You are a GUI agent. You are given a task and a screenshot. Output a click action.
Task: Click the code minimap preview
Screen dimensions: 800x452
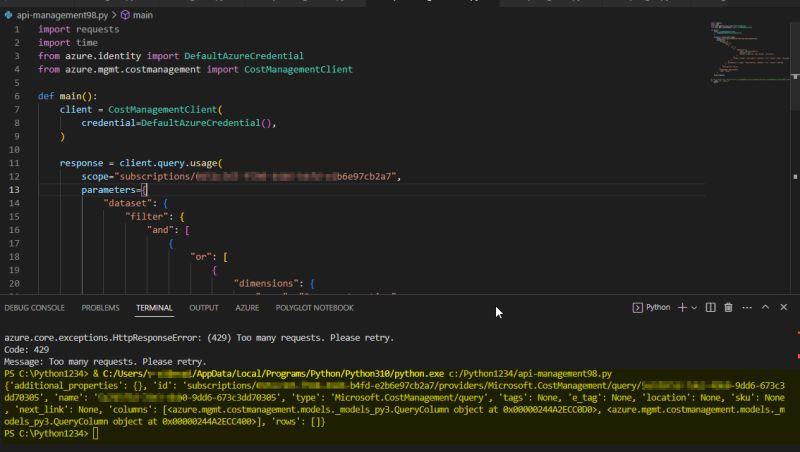coord(749,53)
